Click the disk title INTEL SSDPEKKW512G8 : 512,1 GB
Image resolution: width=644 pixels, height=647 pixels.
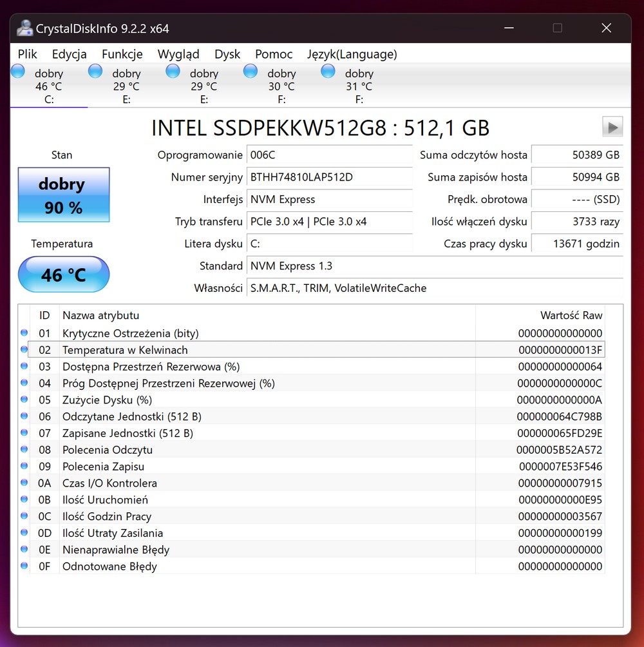pyautogui.click(x=320, y=128)
